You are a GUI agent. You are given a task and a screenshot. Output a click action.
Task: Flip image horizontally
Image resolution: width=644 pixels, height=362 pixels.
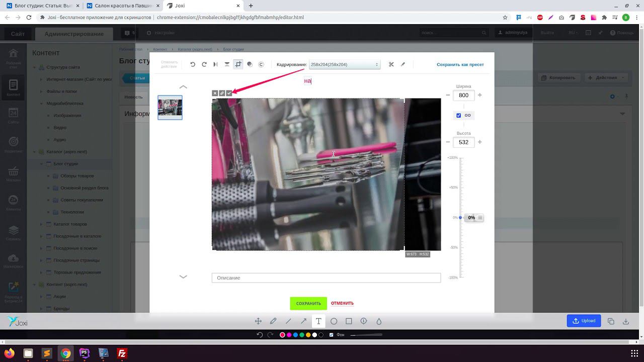(215, 64)
